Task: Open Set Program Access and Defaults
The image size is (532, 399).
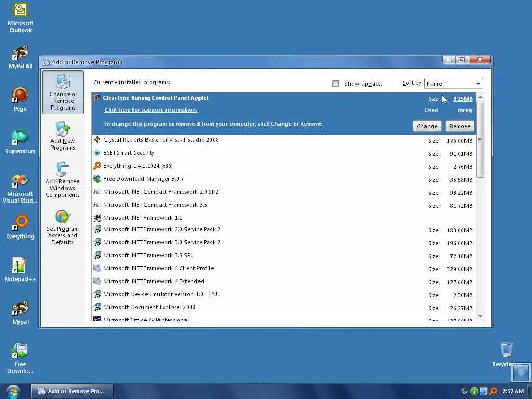Action: [x=63, y=227]
